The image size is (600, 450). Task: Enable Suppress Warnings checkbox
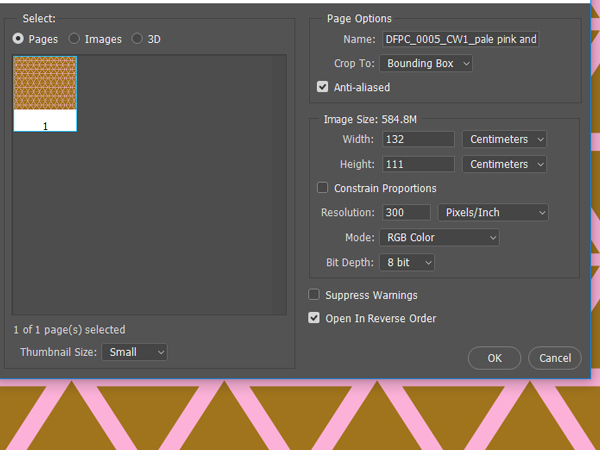pos(314,295)
